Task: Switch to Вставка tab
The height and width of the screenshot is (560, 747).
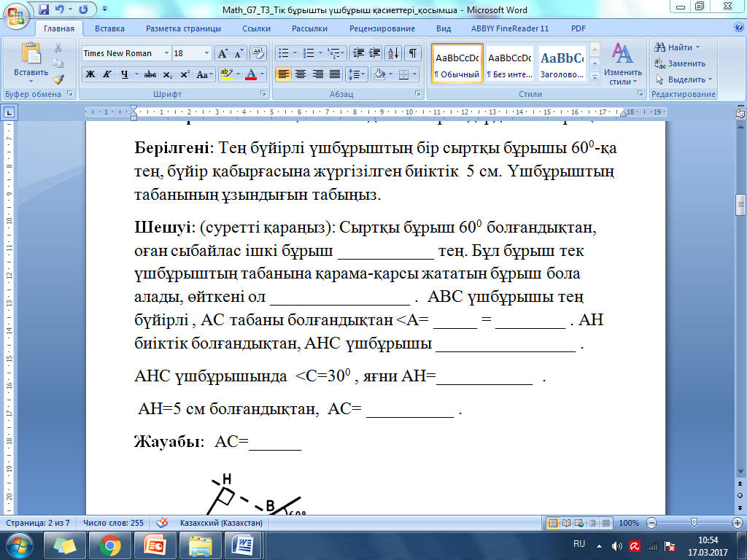Action: [109, 28]
